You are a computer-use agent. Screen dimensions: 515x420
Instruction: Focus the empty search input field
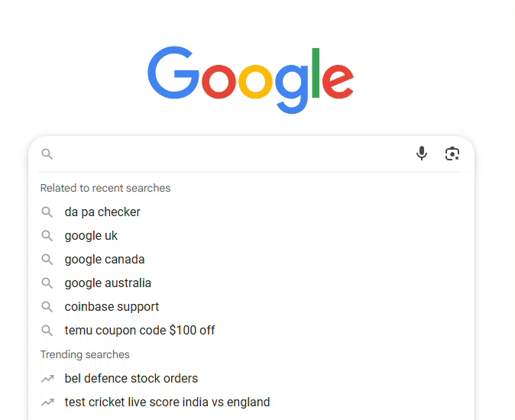229,154
